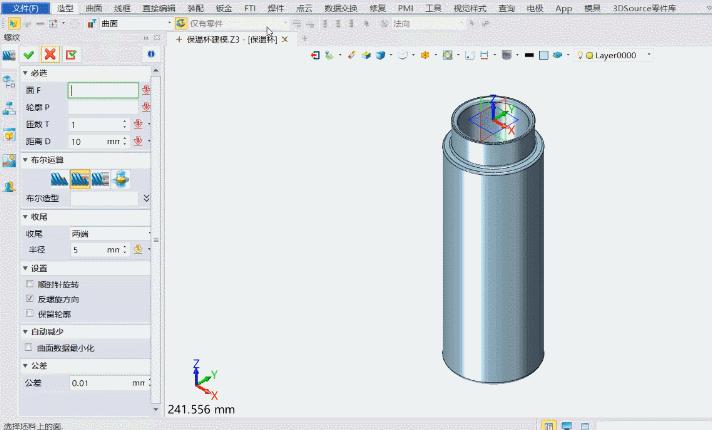Open the 曲面 filter dropdown

pyautogui.click(x=135, y=23)
